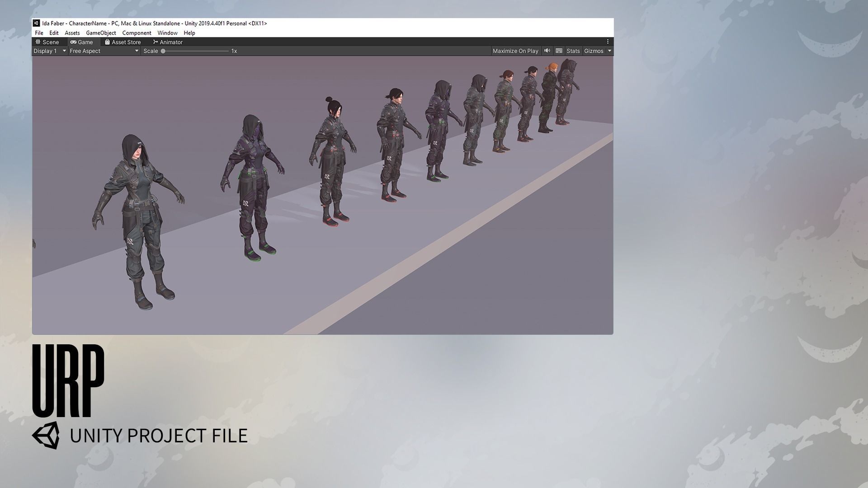Open the GameObject menu
The image size is (868, 488).
pyautogui.click(x=101, y=33)
